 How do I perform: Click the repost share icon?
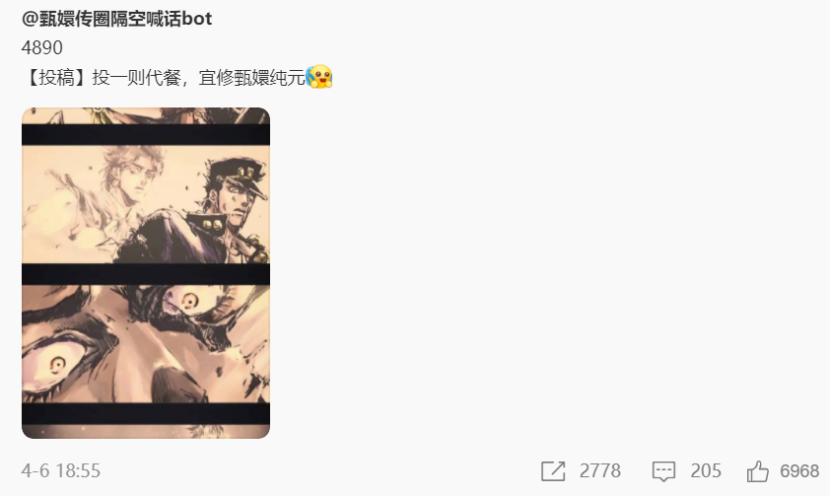pyautogui.click(x=553, y=471)
